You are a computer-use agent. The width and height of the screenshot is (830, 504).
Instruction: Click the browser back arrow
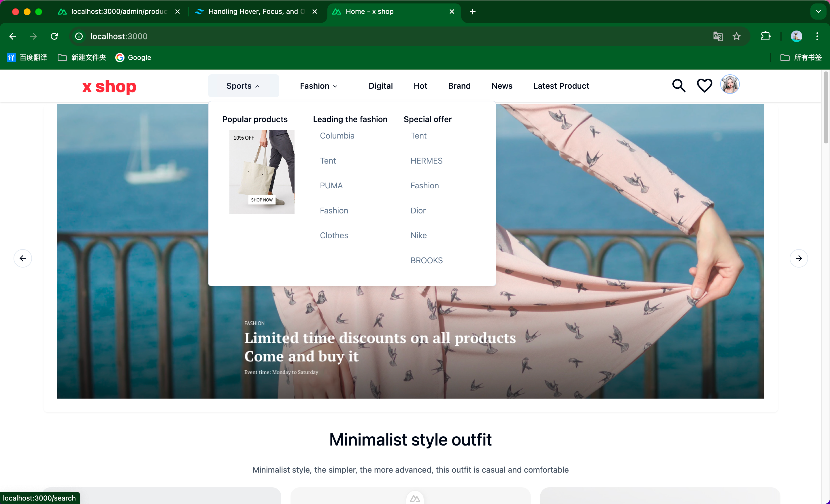[13, 36]
